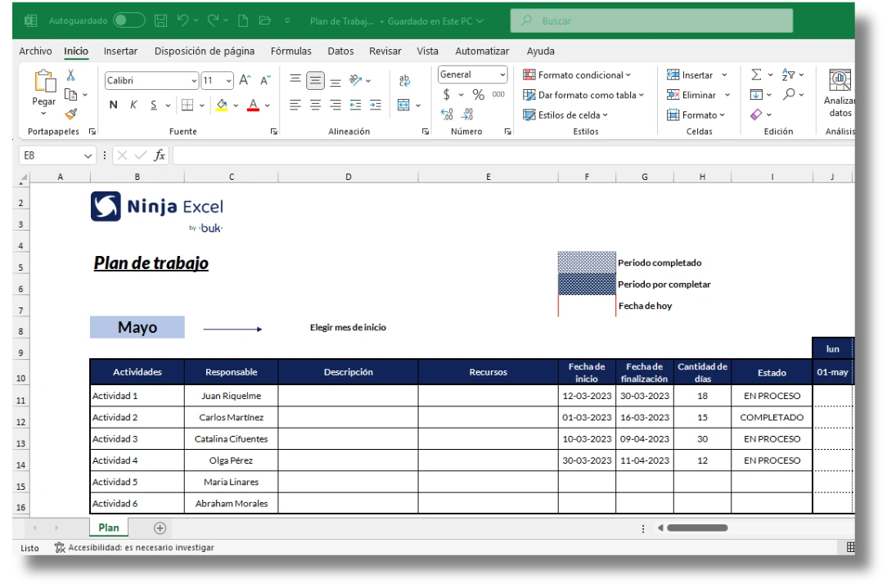Toggle italic K formatting
Viewport: 896px width, 588px height.
tap(133, 105)
